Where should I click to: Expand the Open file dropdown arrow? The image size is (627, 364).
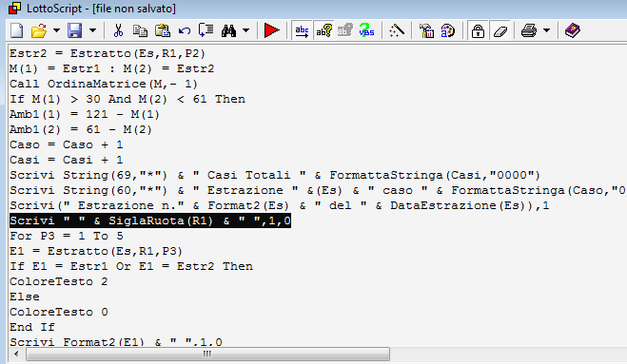coord(56,30)
